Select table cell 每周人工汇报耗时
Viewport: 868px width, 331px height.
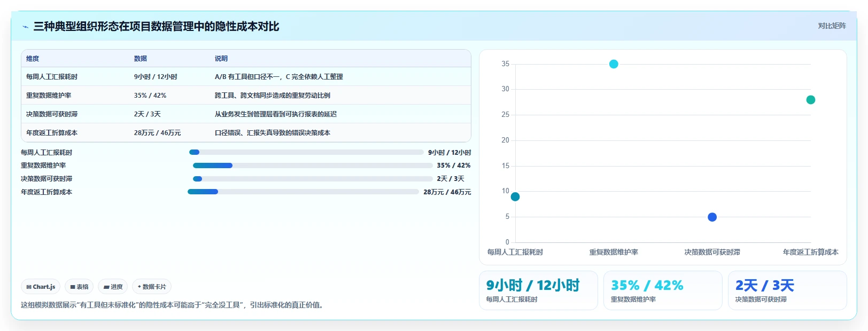(52, 77)
